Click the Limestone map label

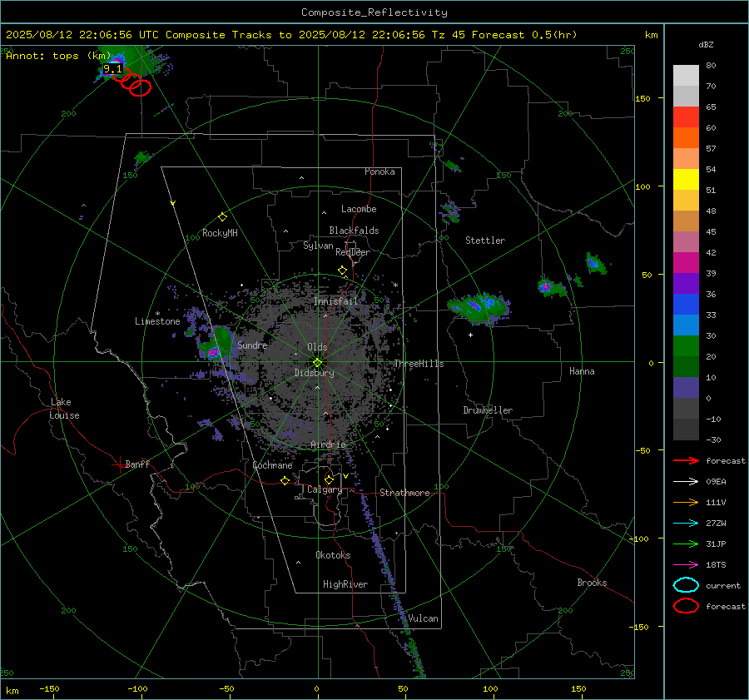pyautogui.click(x=157, y=321)
